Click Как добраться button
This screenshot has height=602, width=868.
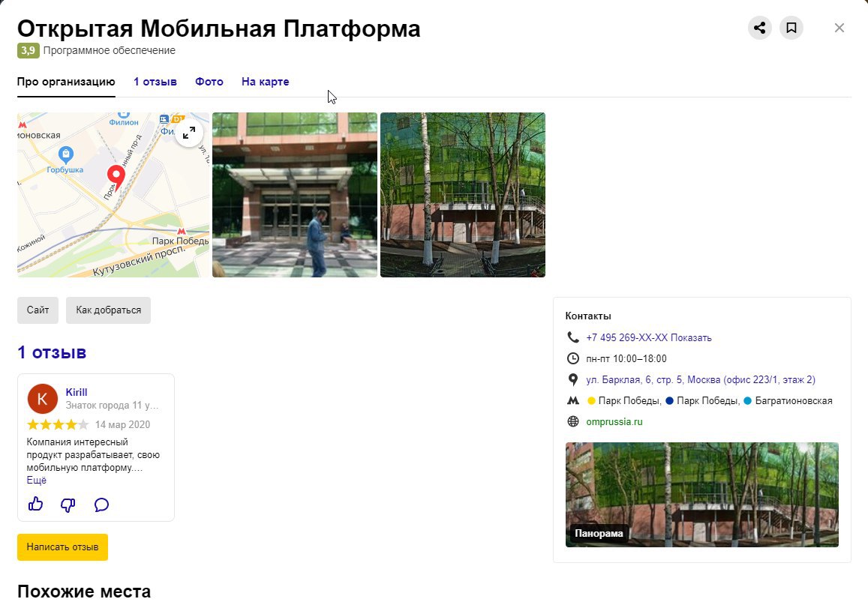(x=109, y=310)
